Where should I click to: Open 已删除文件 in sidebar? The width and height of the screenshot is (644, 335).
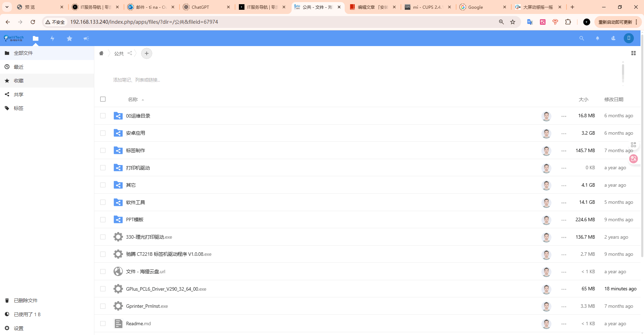click(x=25, y=300)
